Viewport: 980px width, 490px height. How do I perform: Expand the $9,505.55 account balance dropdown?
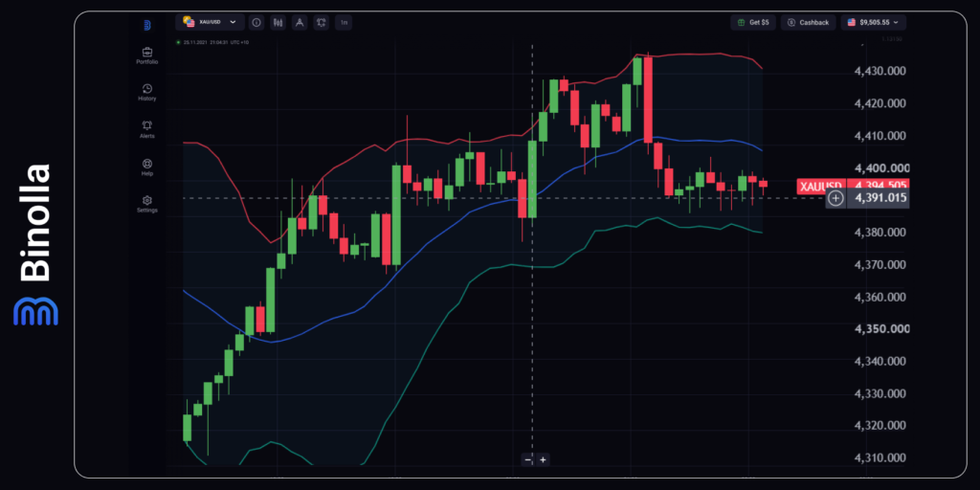click(x=874, y=23)
